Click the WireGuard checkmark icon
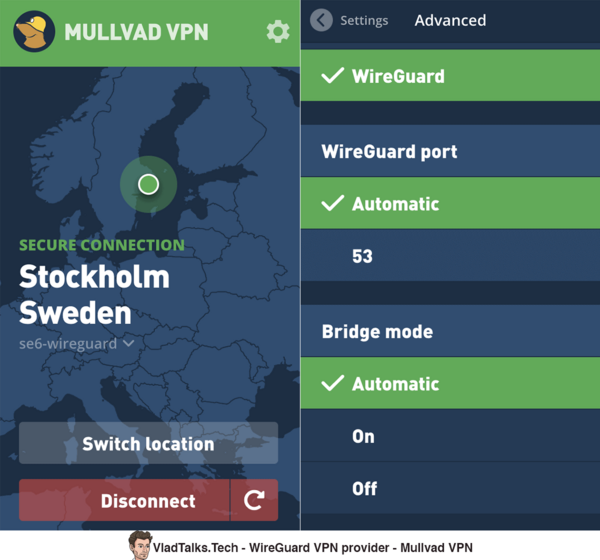 pyautogui.click(x=333, y=75)
